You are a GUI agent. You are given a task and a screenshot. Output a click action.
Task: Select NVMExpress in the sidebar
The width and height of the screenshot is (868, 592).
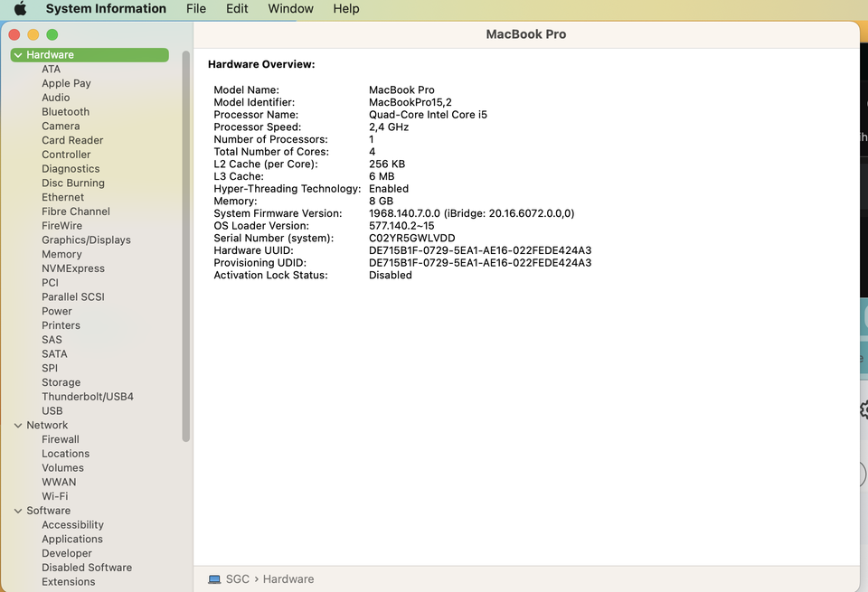coord(73,268)
